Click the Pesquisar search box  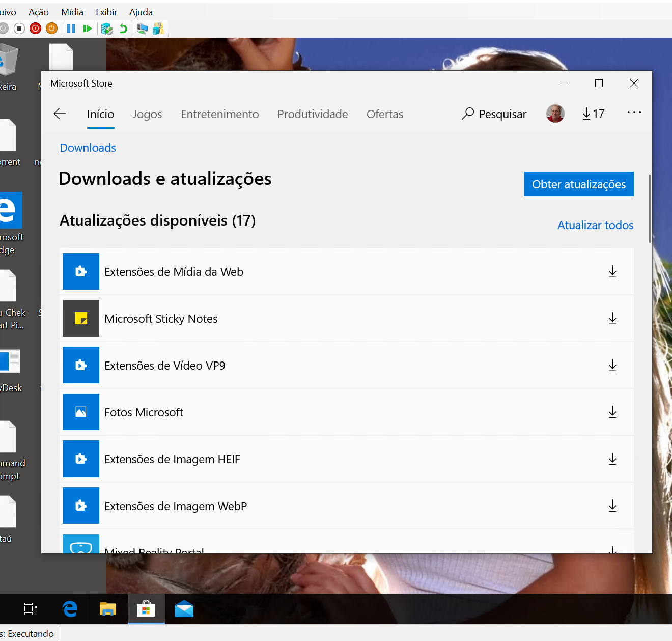click(494, 114)
